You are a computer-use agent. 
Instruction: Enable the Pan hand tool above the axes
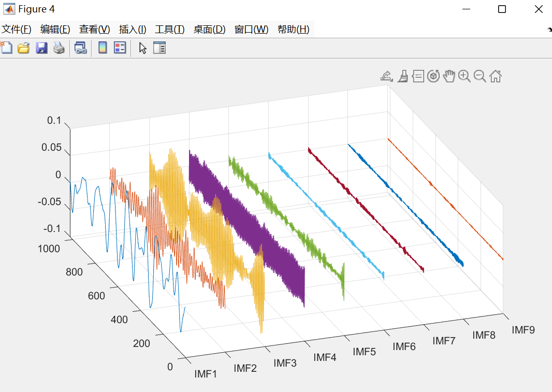pos(449,77)
